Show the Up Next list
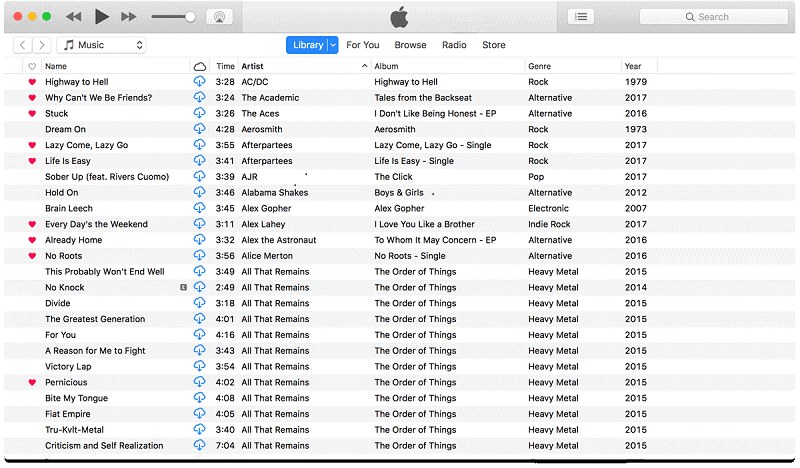The width and height of the screenshot is (800, 468). [x=581, y=17]
